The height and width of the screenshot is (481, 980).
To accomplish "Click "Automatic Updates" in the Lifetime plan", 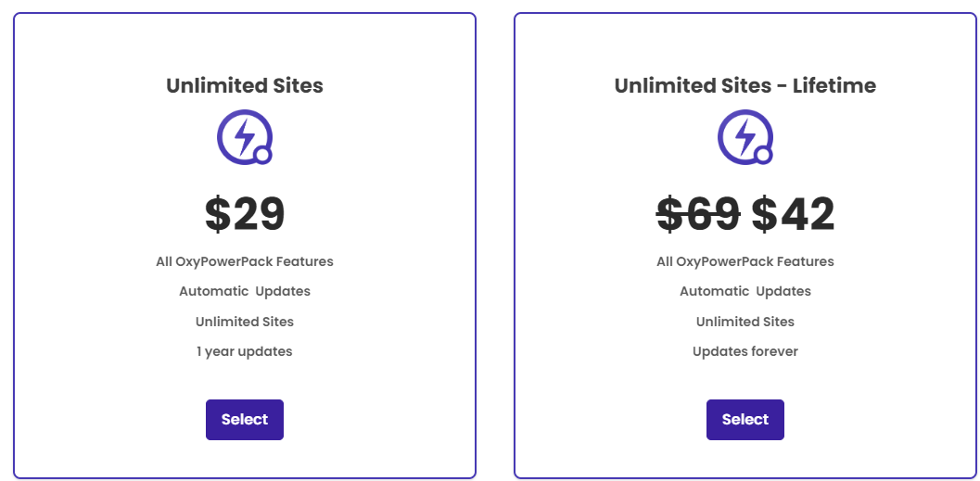I will pos(745,292).
